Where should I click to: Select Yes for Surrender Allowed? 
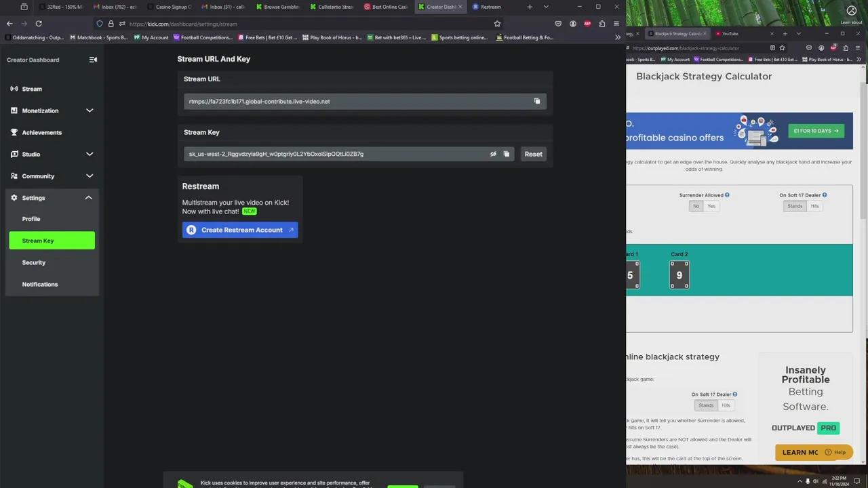point(711,206)
